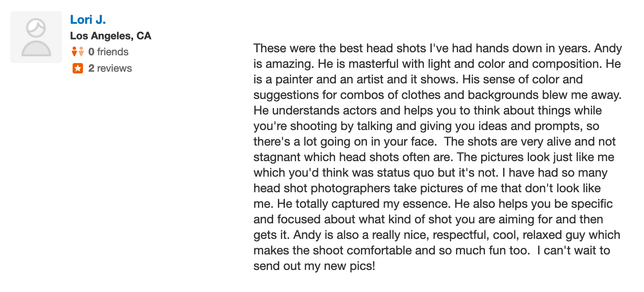Click the default profile avatar placeholder
The height and width of the screenshot is (292, 644).
36,37
